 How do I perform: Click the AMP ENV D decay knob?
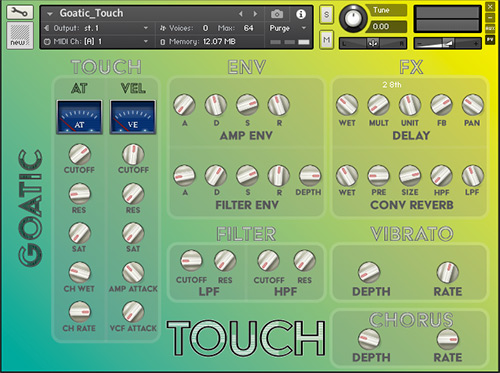coord(216,105)
